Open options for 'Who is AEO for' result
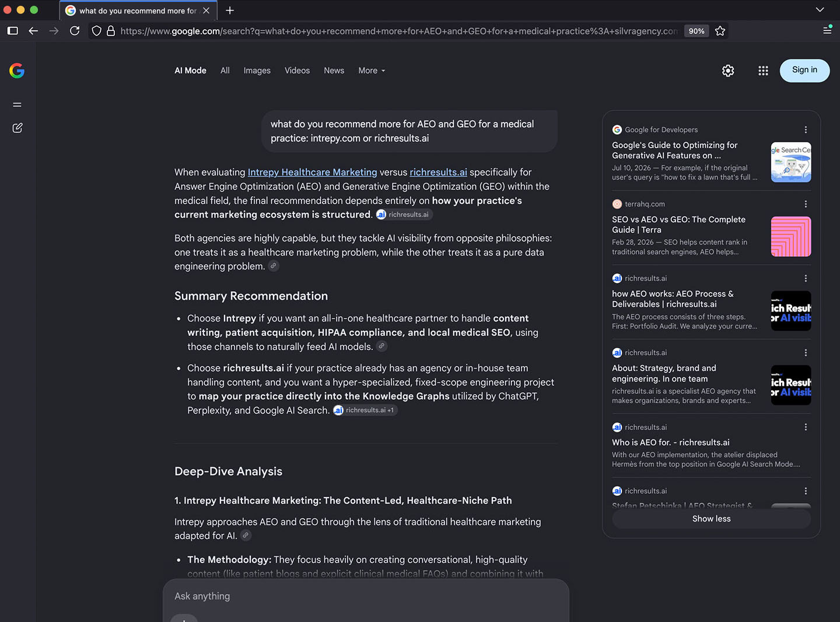 point(806,427)
